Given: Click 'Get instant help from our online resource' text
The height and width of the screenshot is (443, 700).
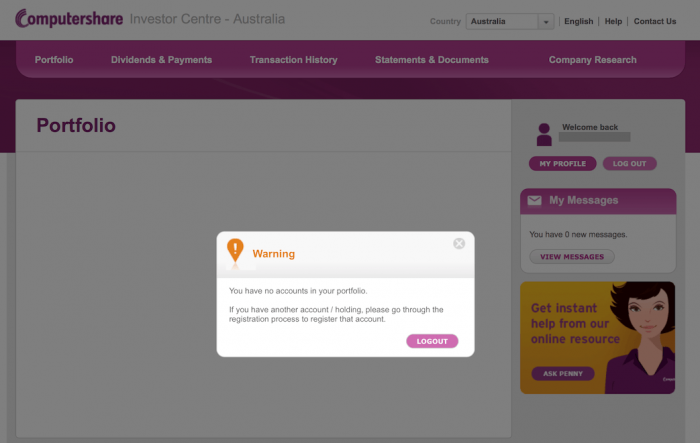Looking at the screenshot, I should (x=575, y=324).
